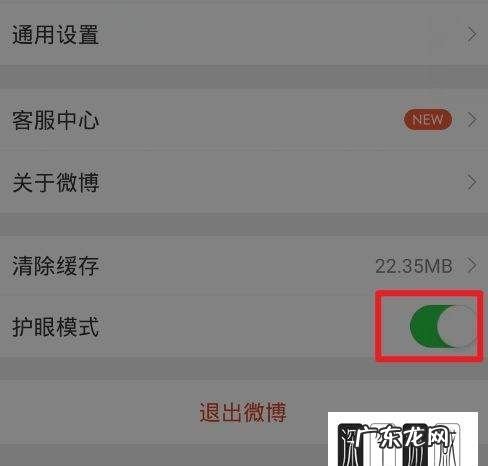
Task: Expand the 客服中心 chevron arrow
Action: pyautogui.click(x=471, y=120)
